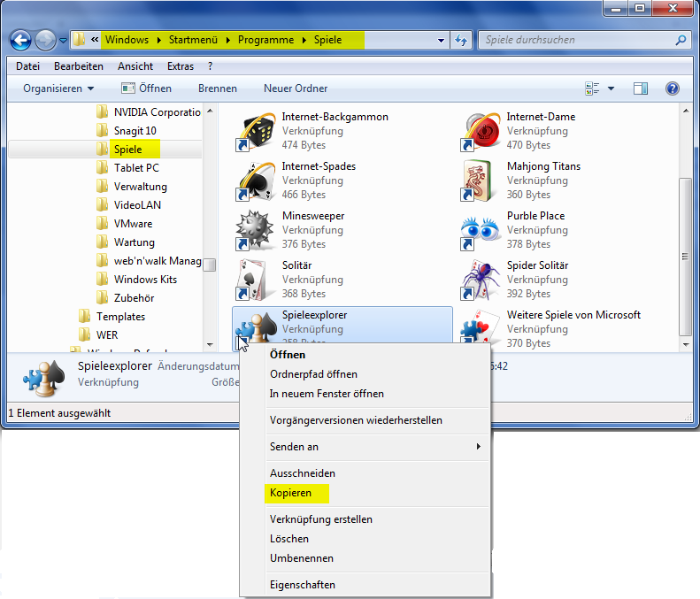The height and width of the screenshot is (599, 700).
Task: Click the Forward navigation arrow
Action: [x=45, y=41]
